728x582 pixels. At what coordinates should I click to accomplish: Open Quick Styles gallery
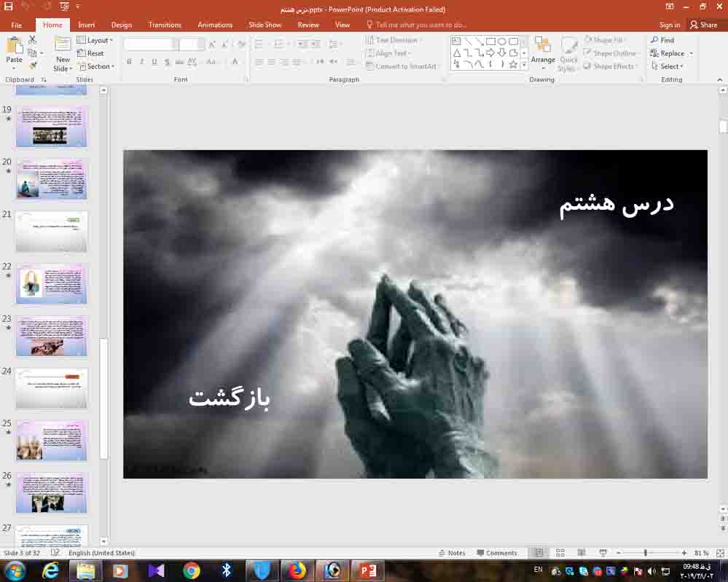point(568,55)
